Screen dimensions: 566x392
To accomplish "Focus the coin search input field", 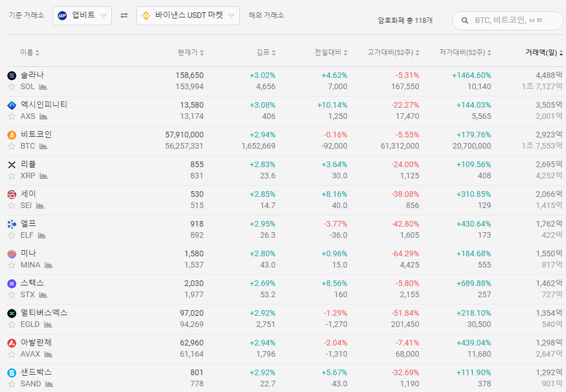I will [508, 21].
